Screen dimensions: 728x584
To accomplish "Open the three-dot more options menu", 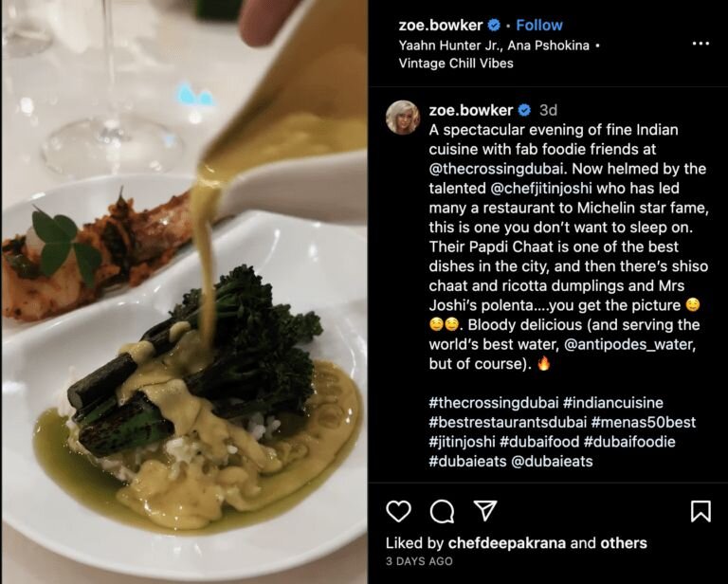I will 701,44.
